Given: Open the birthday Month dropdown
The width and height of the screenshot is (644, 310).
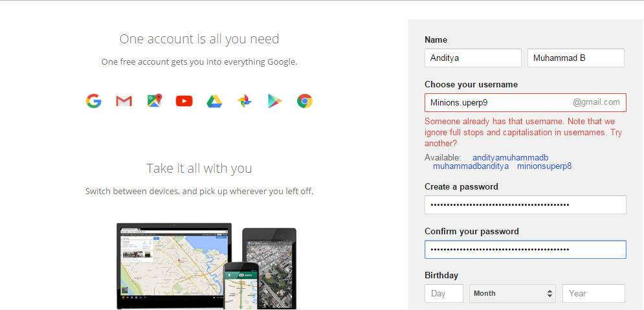Looking at the screenshot, I should 513,293.
